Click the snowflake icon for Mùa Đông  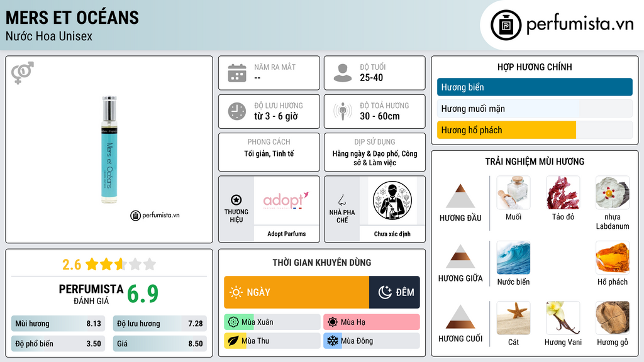pos(333,341)
